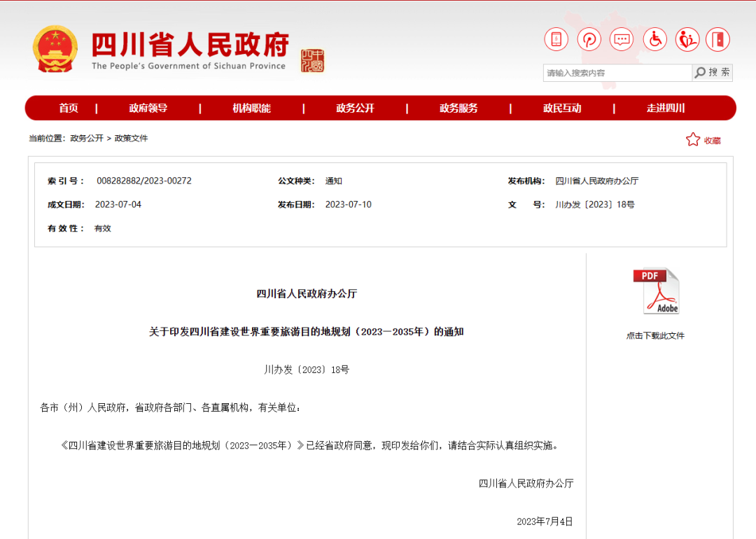Click the elderly care heart icon
Image resolution: width=756 pixels, height=539 pixels.
pyautogui.click(x=687, y=39)
